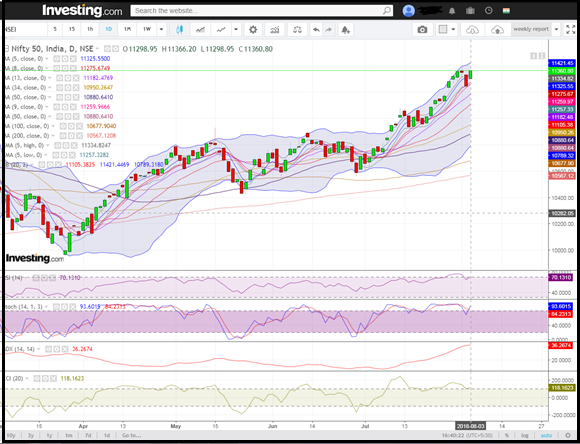
Task: Open the clock icon in header
Action: click(489, 10)
